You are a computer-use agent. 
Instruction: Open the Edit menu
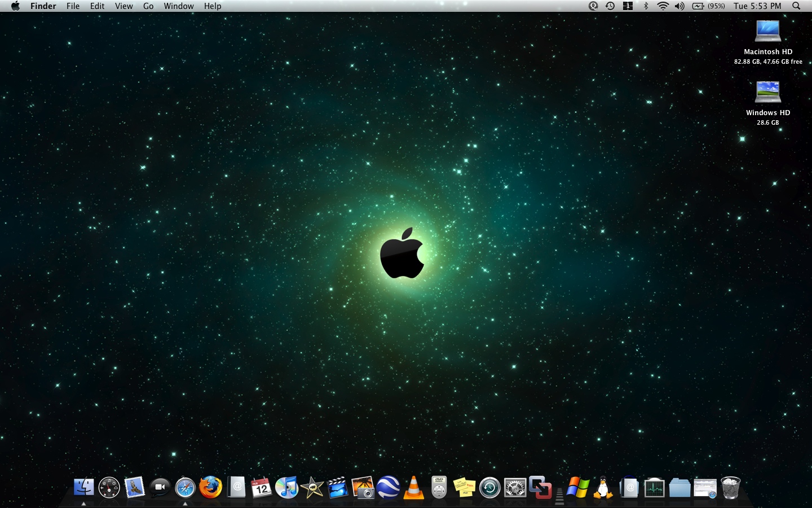(x=97, y=6)
